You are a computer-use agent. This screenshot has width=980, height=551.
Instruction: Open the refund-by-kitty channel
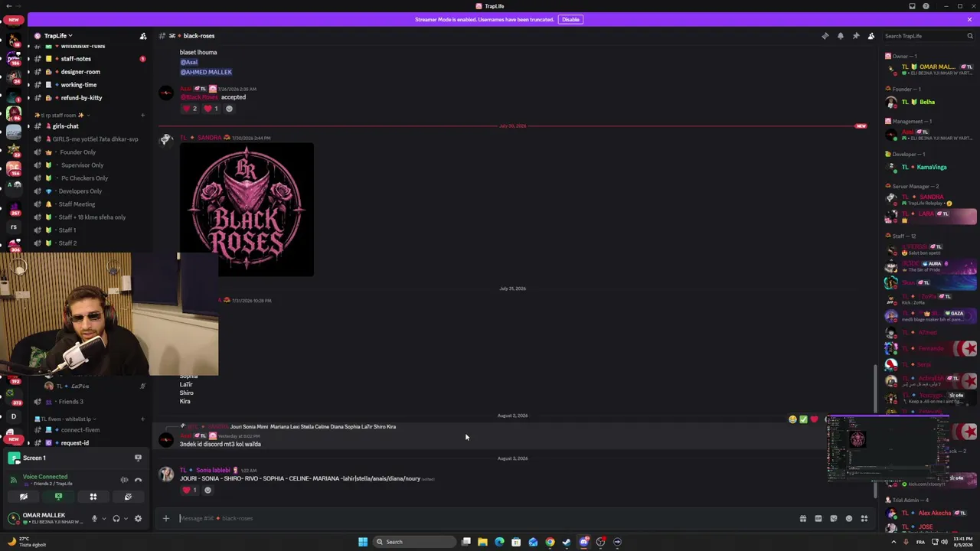coord(90,98)
